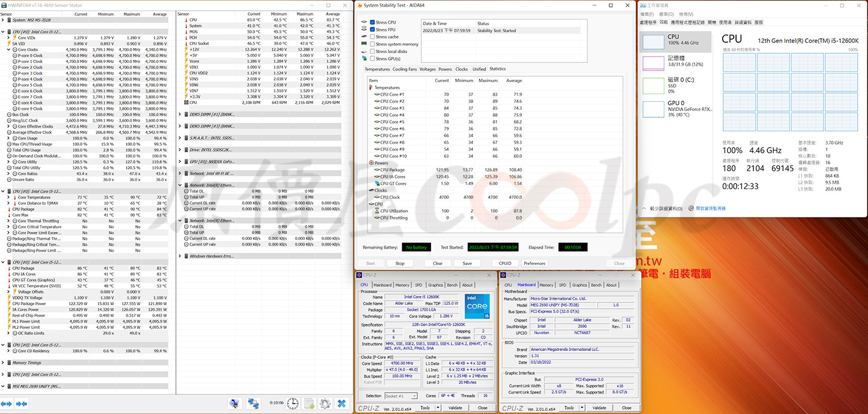868x414 pixels.
Task: Click HWiNFO collapse columns arrows icon
Action: (x=21, y=403)
